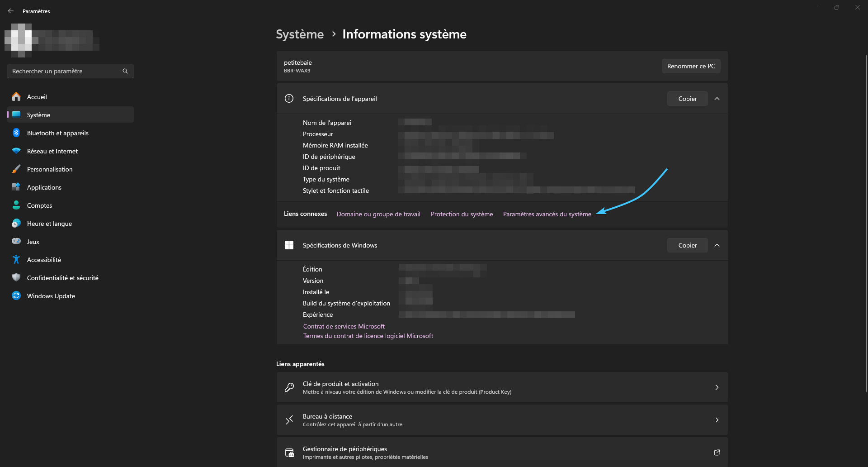Click the Windows logo beside Spécifications de Windows
The width and height of the screenshot is (868, 467).
click(x=289, y=245)
